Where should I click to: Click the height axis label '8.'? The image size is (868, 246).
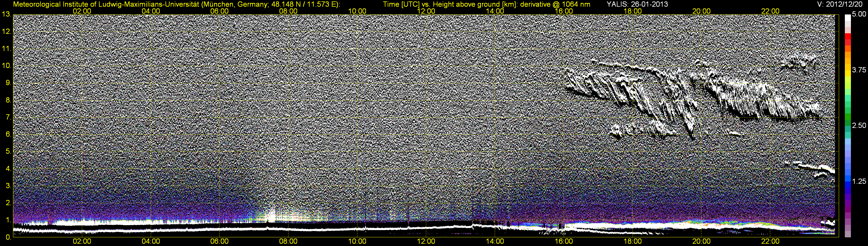(8, 100)
